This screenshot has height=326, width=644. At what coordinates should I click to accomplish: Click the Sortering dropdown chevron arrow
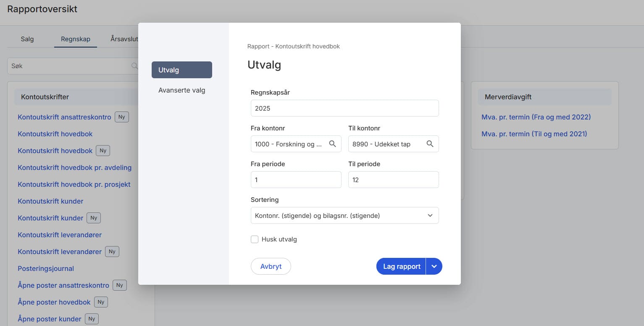(x=430, y=215)
